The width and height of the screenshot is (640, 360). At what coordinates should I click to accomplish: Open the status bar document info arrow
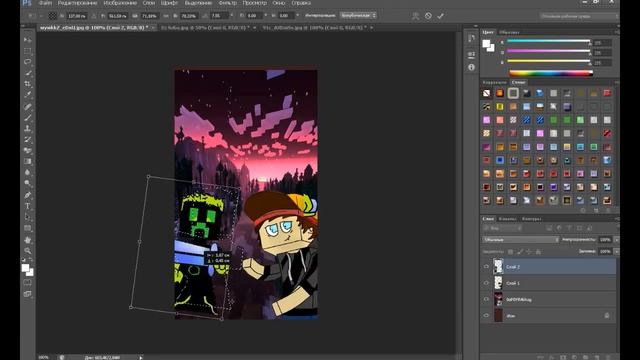coord(141,358)
